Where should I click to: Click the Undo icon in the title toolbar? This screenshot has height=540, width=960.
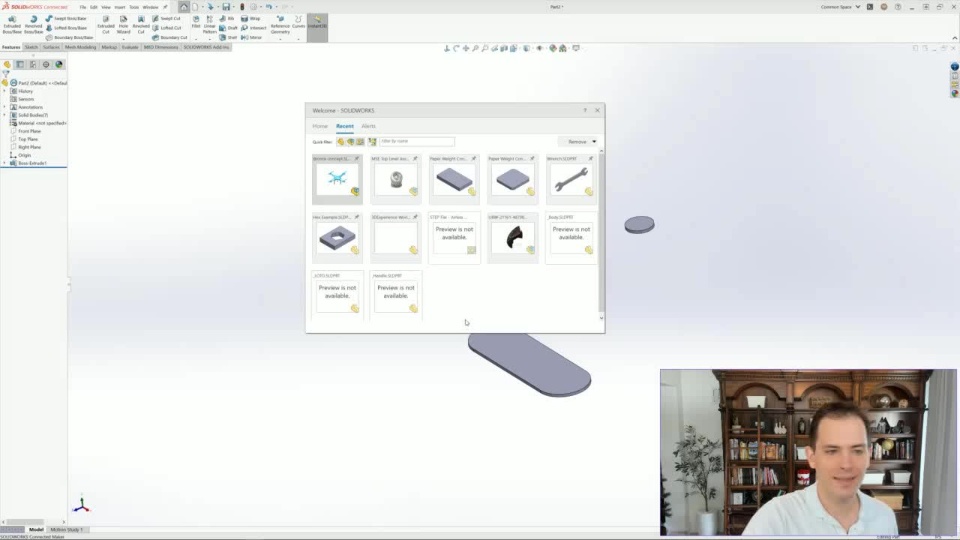click(x=268, y=7)
